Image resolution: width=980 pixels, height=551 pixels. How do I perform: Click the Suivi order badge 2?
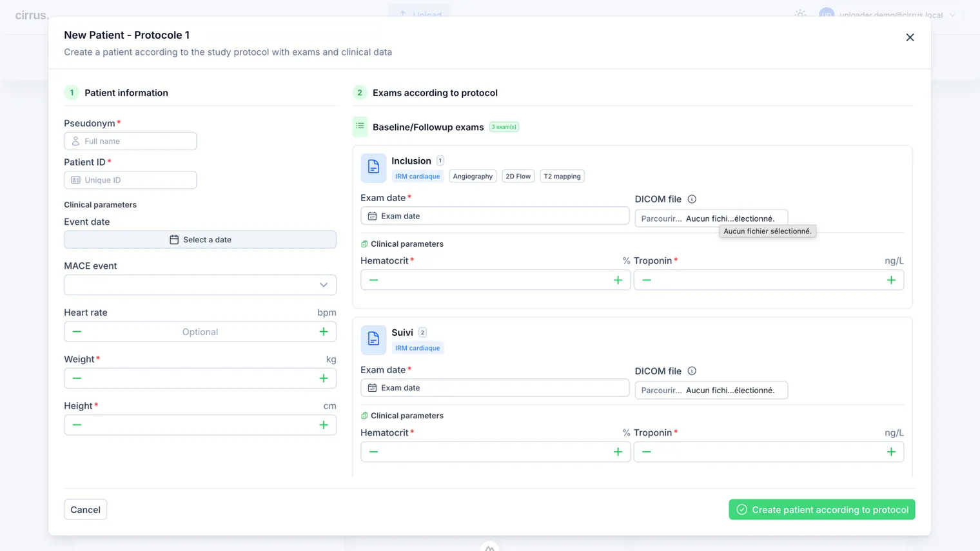coord(422,333)
